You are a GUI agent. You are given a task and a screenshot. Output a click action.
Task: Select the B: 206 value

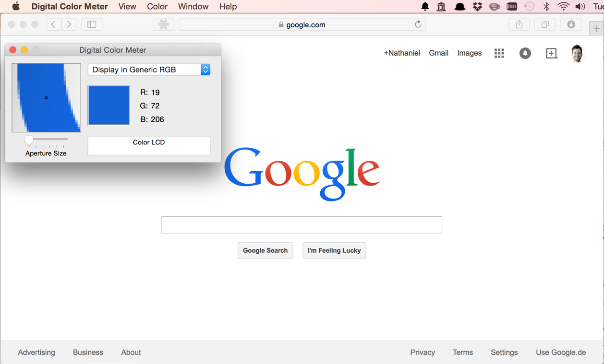[x=152, y=119]
